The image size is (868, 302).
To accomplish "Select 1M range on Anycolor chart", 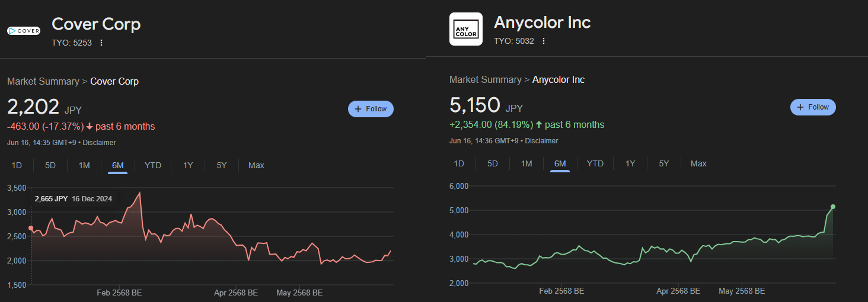I will [x=526, y=163].
